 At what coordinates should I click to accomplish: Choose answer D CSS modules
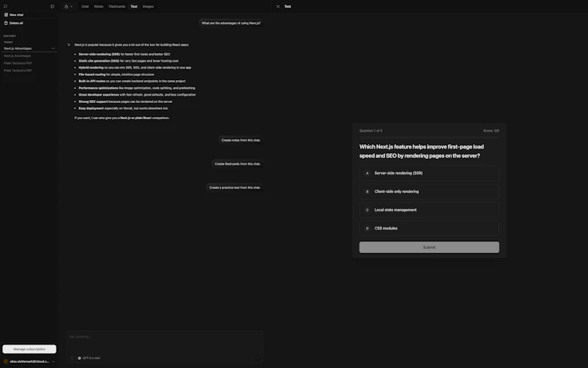(429, 228)
